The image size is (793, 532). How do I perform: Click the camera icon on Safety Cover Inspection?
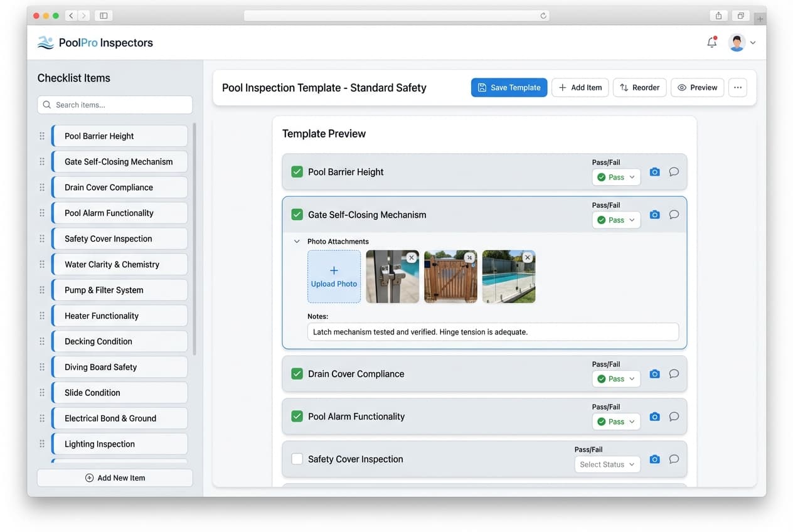pos(654,459)
